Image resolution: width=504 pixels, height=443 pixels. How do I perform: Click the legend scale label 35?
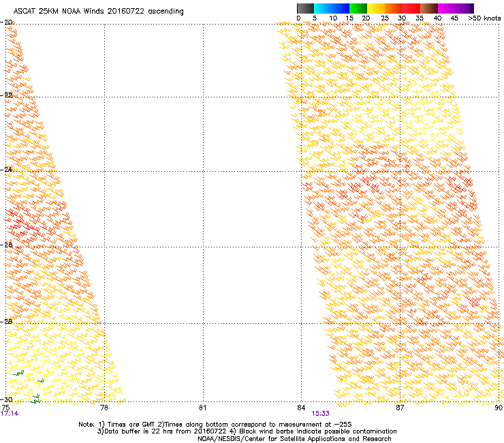point(420,18)
